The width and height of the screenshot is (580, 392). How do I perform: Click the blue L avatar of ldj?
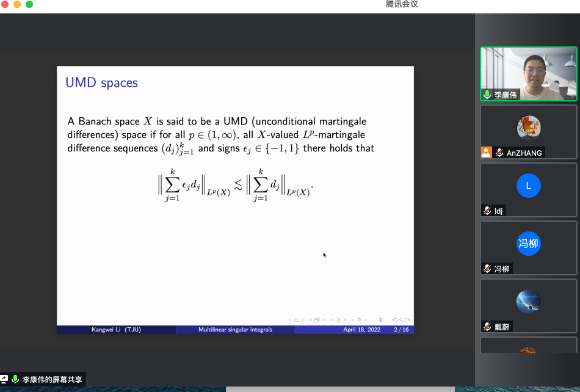[528, 186]
